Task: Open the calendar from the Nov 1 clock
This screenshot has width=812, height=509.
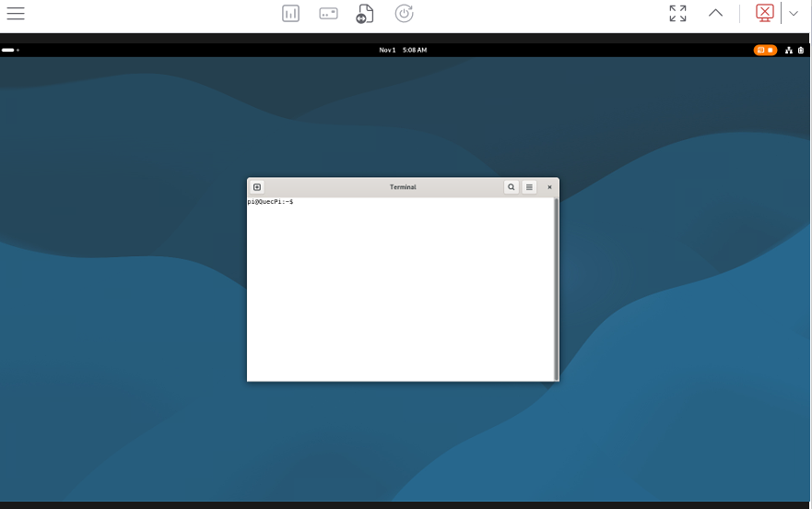Action: pos(403,50)
